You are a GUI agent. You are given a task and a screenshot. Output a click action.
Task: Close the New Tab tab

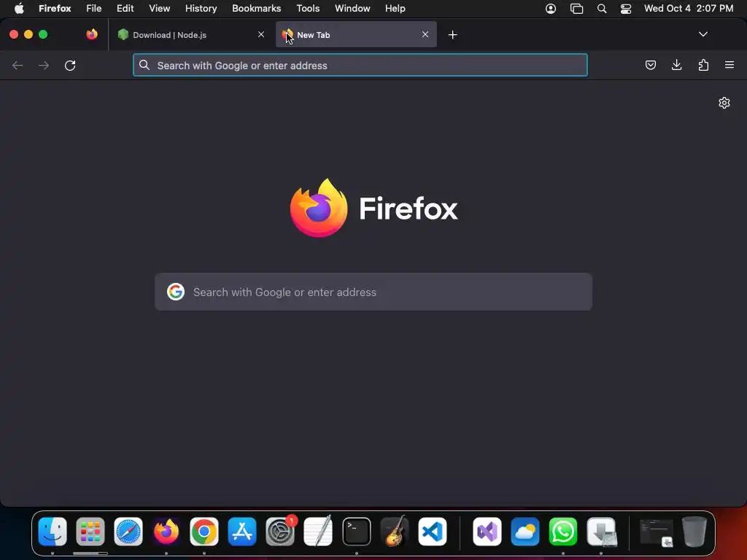tap(425, 34)
